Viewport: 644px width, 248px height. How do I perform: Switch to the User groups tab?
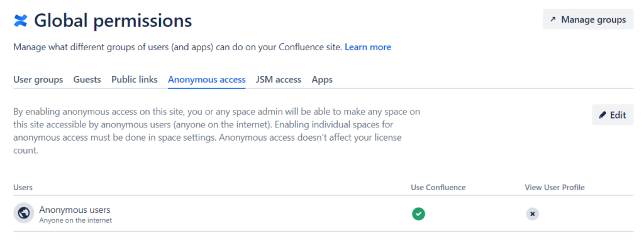(x=38, y=80)
